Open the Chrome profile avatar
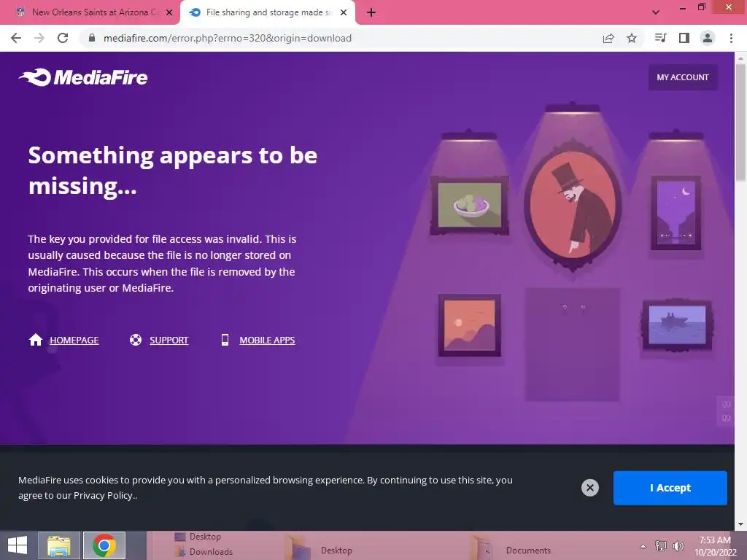This screenshot has width=747, height=560. 708,38
